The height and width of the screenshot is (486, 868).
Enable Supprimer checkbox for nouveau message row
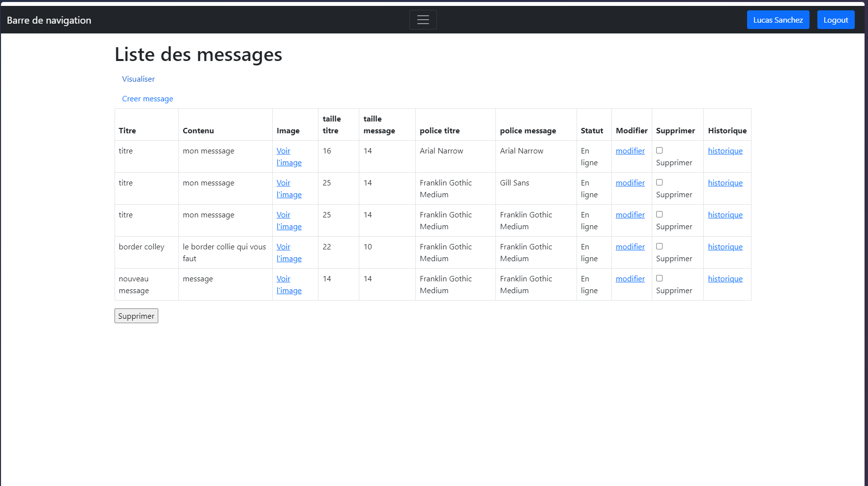(659, 278)
